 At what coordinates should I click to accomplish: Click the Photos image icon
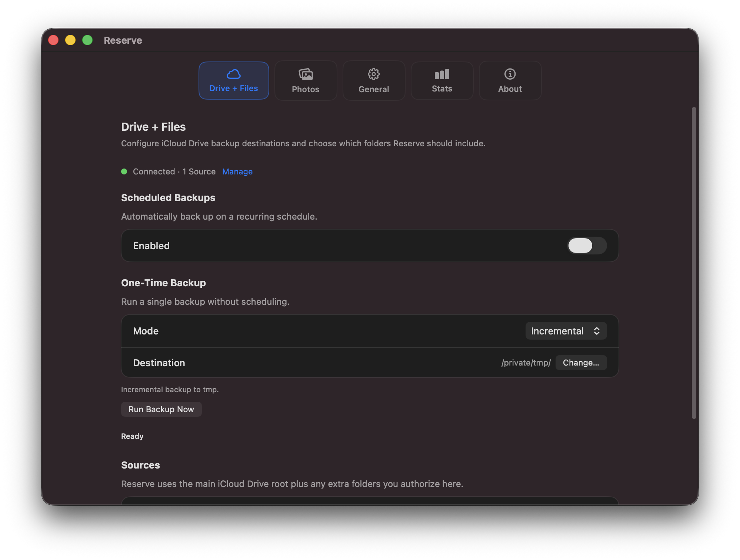[x=306, y=74]
